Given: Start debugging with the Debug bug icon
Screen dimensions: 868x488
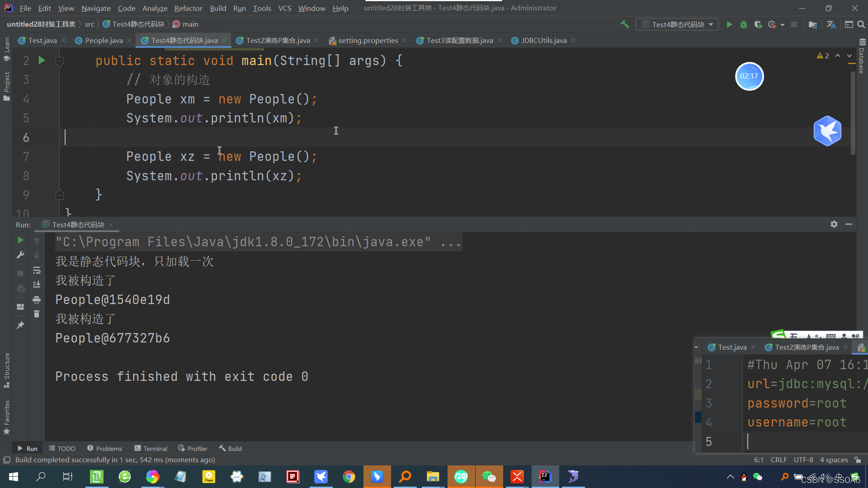Looking at the screenshot, I should click(744, 24).
